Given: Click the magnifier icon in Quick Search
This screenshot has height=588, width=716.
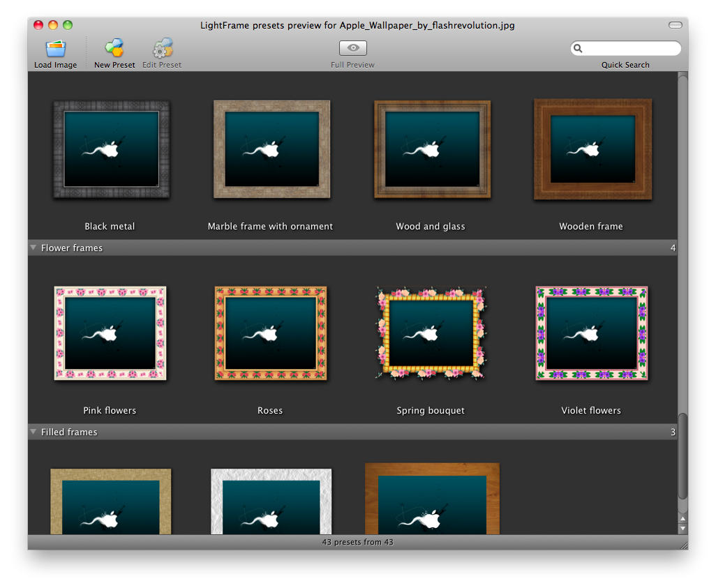Looking at the screenshot, I should 578,48.
